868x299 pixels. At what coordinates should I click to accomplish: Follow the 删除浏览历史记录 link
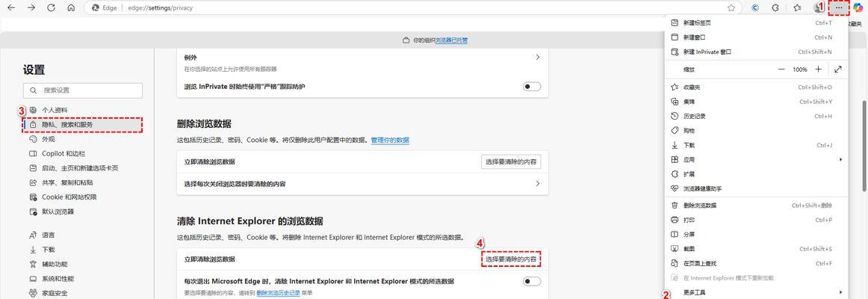coord(278,292)
